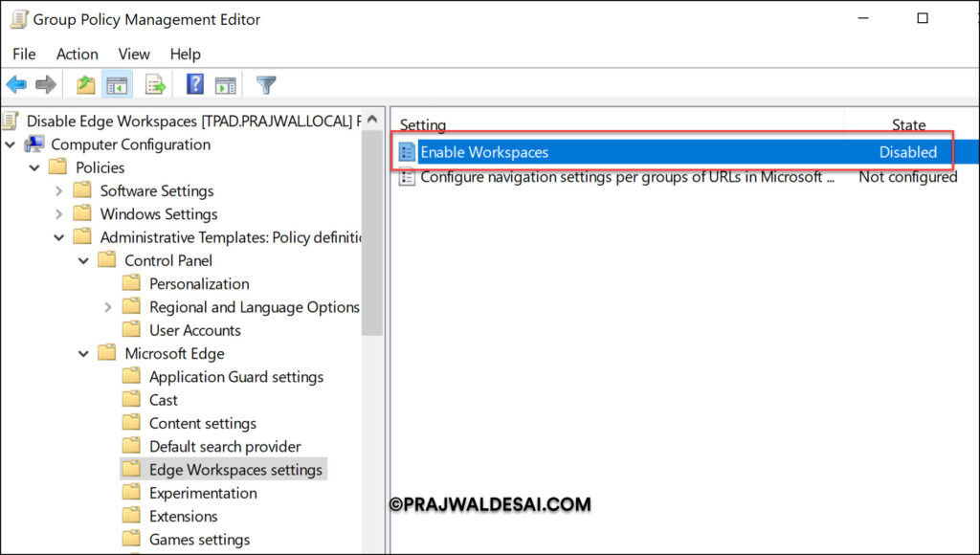The width and height of the screenshot is (980, 555).
Task: Select the Default search provider folder
Action: [x=225, y=446]
